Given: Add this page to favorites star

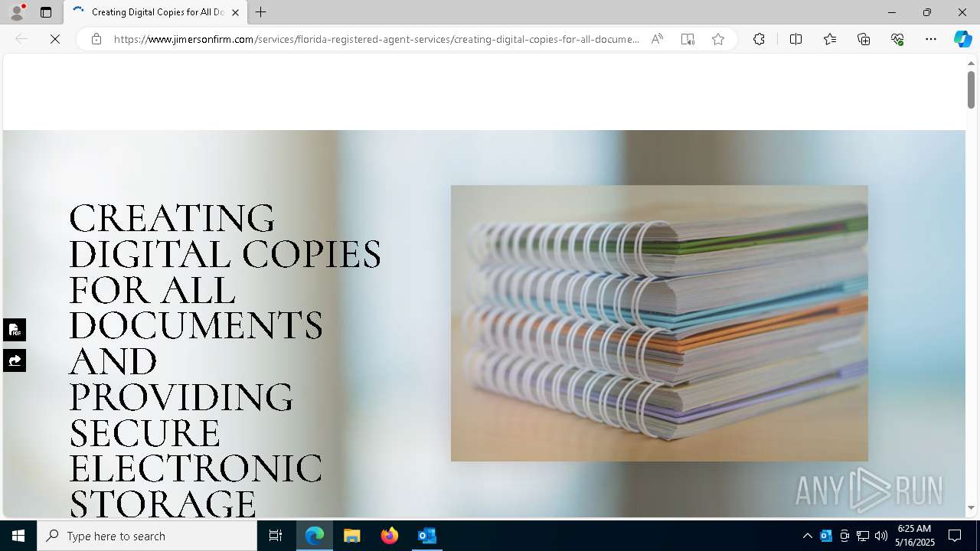Looking at the screenshot, I should 718,39.
